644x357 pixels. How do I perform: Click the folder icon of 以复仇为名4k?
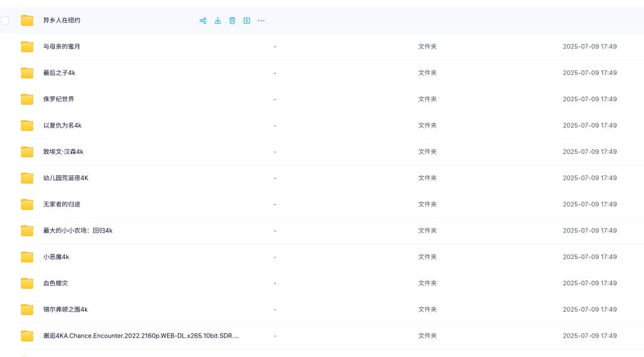(27, 125)
